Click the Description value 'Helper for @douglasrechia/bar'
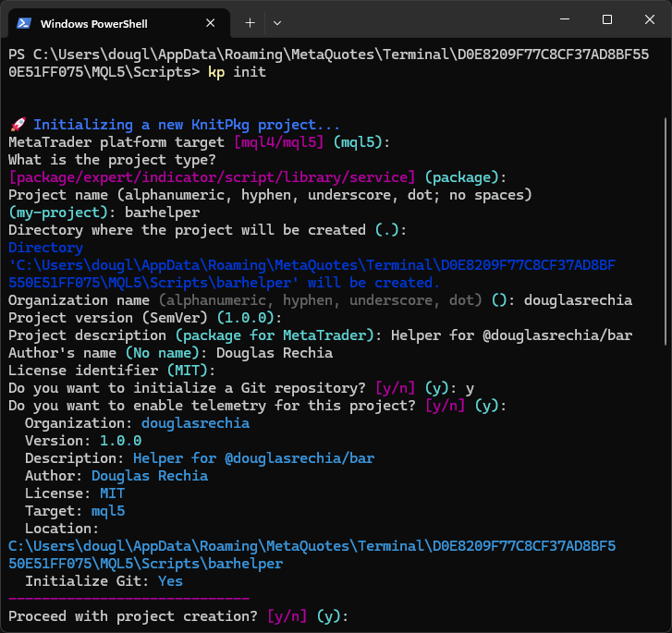The width and height of the screenshot is (672, 633). point(253,458)
